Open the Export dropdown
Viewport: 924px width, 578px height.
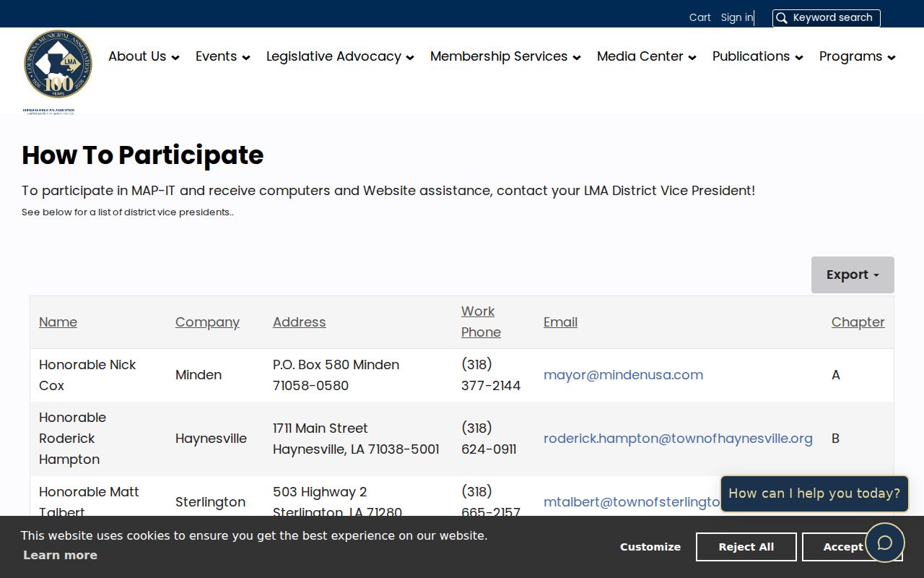[x=853, y=275]
